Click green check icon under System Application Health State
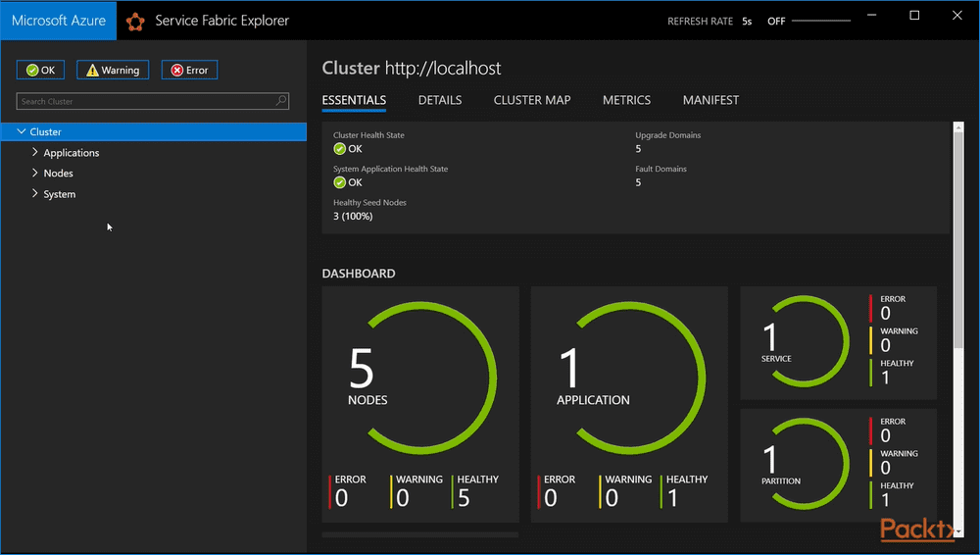The height and width of the screenshot is (555, 980). click(339, 182)
